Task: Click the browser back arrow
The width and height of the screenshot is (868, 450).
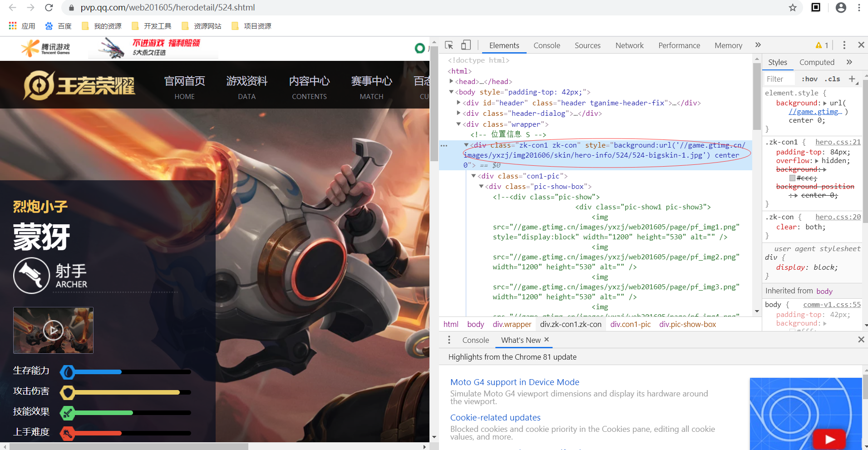Action: 13,8
